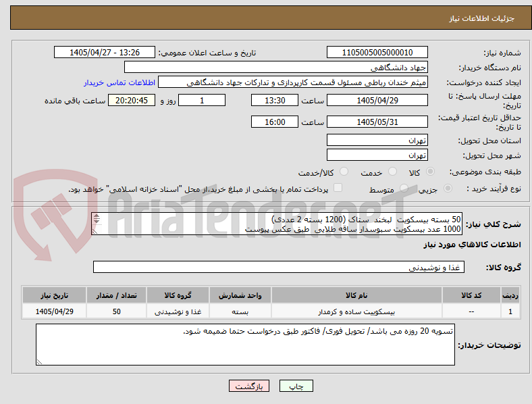Click the ردیف column header

pyautogui.click(x=510, y=295)
